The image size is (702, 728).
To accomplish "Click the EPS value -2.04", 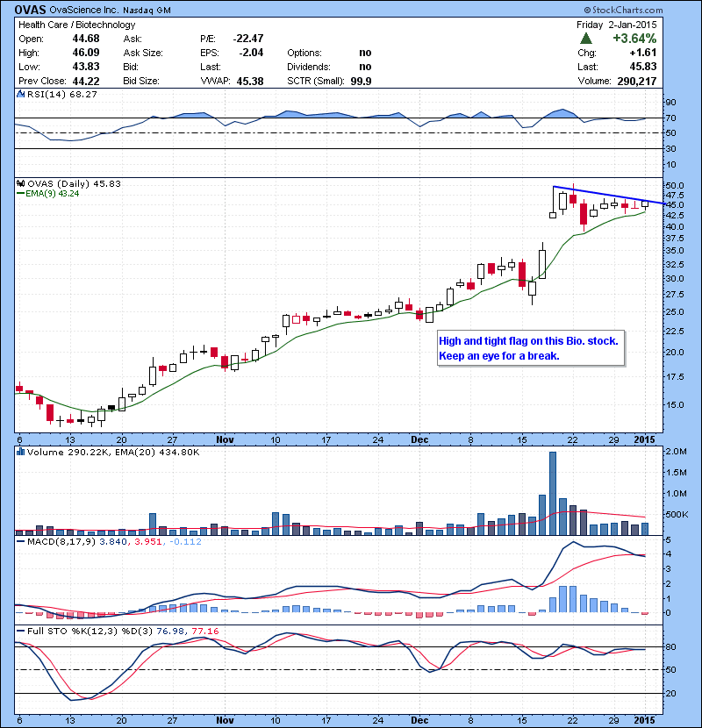I will (251, 53).
